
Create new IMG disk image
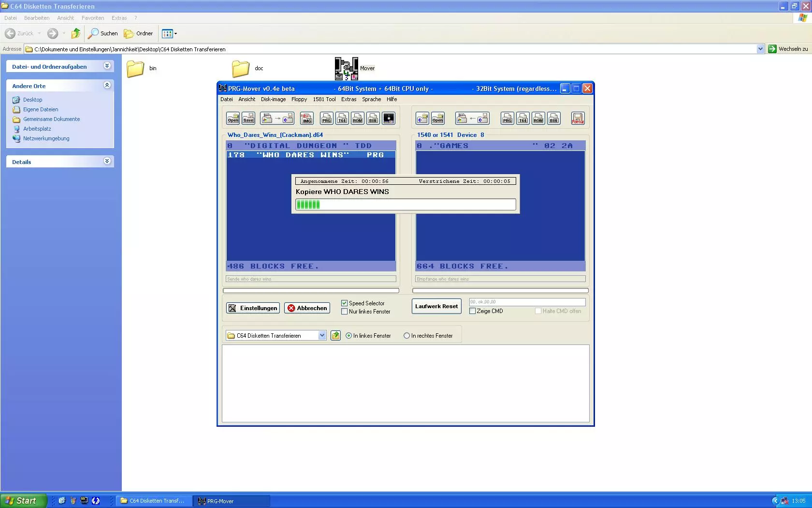(x=307, y=119)
